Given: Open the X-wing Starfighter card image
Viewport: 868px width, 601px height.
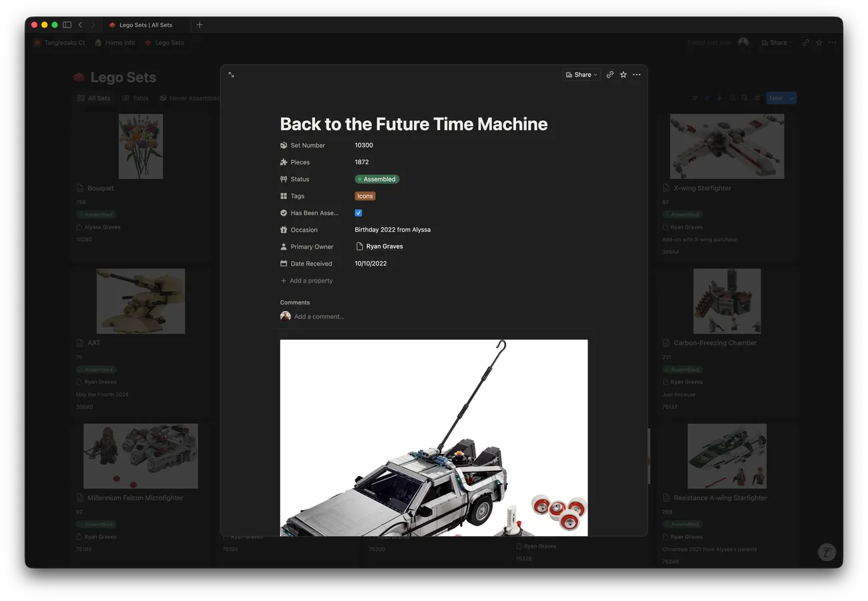Looking at the screenshot, I should coord(727,146).
